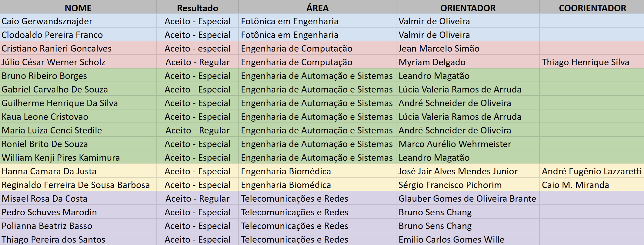Select the Thiago Henrique Silva coorientador cell
The height and width of the screenshot is (245, 644).
(585, 62)
